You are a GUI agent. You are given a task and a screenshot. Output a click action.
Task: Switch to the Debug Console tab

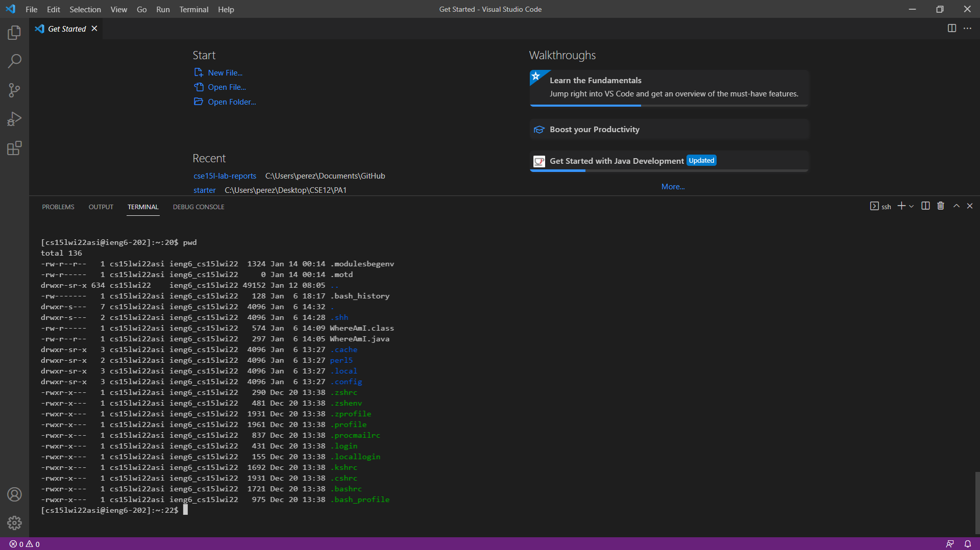click(199, 207)
